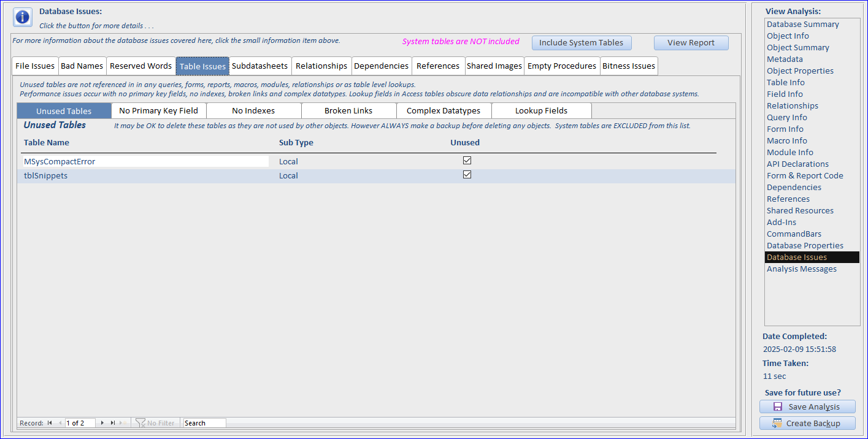Go to last record navigation arrow

pos(113,423)
